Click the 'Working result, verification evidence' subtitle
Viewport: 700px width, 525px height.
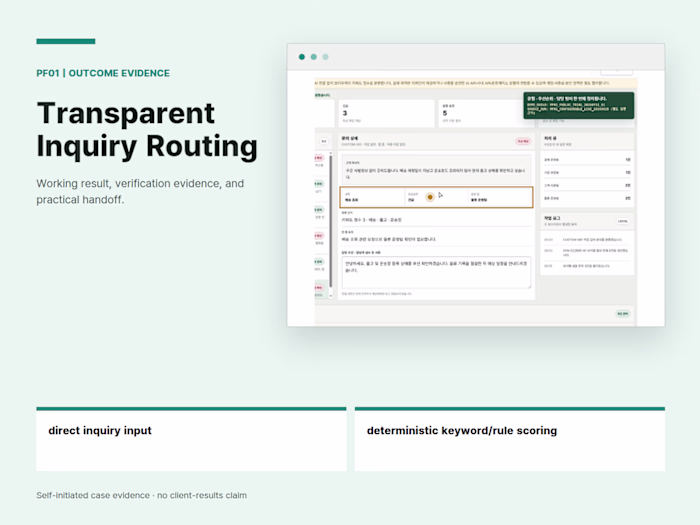pyautogui.click(x=140, y=192)
